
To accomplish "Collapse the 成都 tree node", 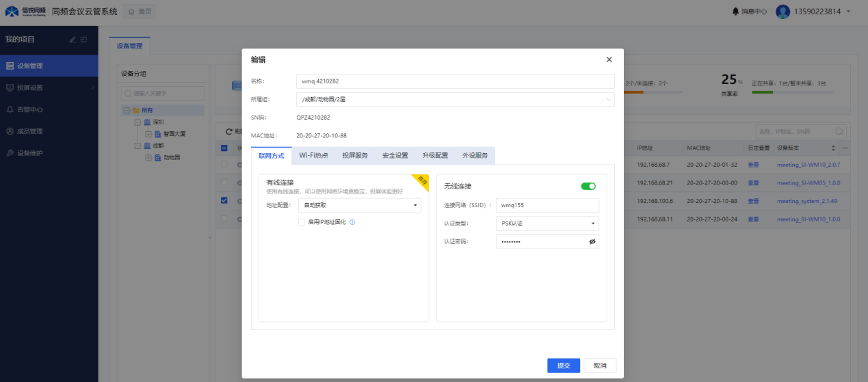I will (x=137, y=146).
